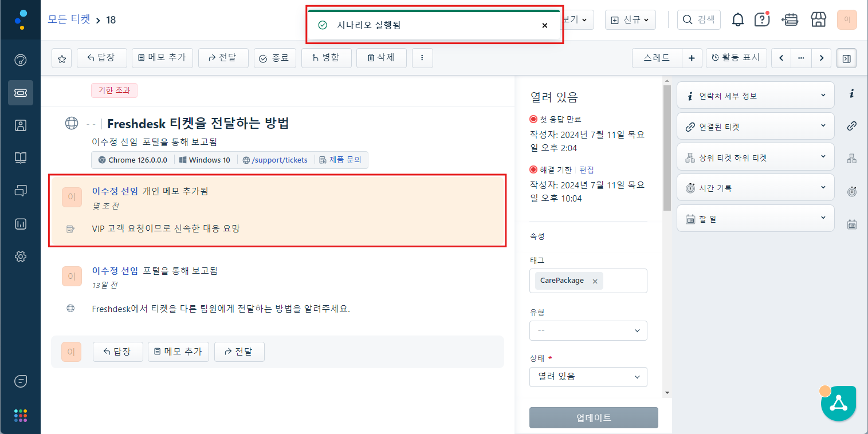The width and height of the screenshot is (868, 434).
Task: Open the 상태 dropdown showing 열려 있음
Action: [x=588, y=377]
